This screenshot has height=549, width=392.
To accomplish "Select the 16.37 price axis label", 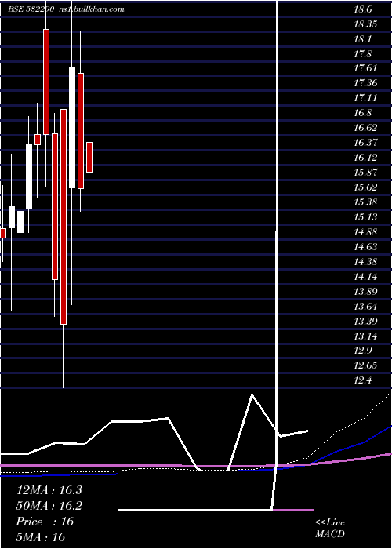I will tap(365, 143).
